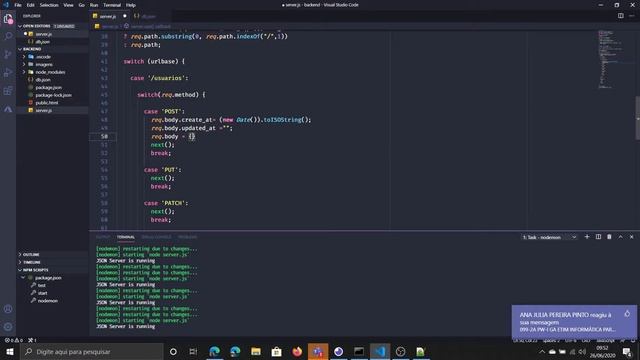
Task: Open the View menu
Action: (x=68, y=5)
